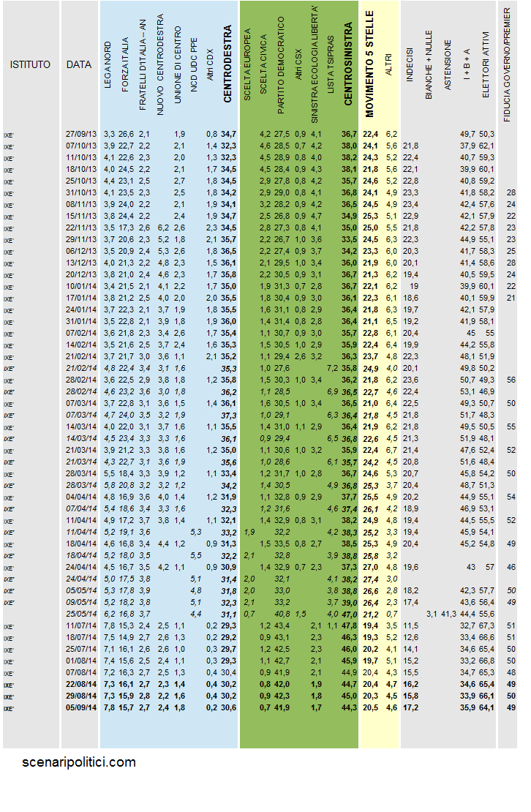The image size is (531, 812).
Task: Click Partito Democratico value 40,8 in 25/05/14 row
Action: pos(282,614)
